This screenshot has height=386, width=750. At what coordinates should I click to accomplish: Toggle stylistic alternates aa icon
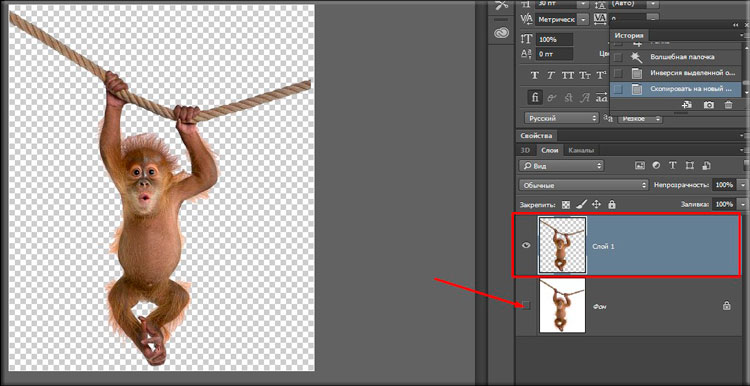(601, 97)
